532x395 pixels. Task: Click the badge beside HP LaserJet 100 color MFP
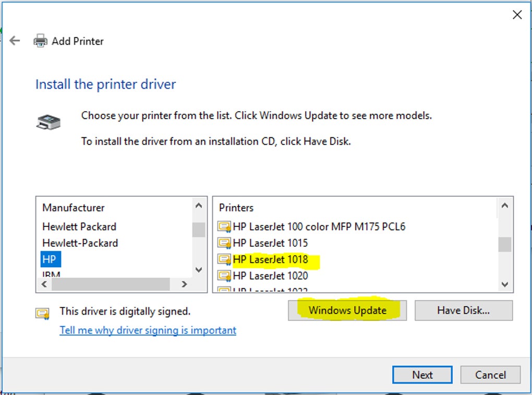[224, 226]
